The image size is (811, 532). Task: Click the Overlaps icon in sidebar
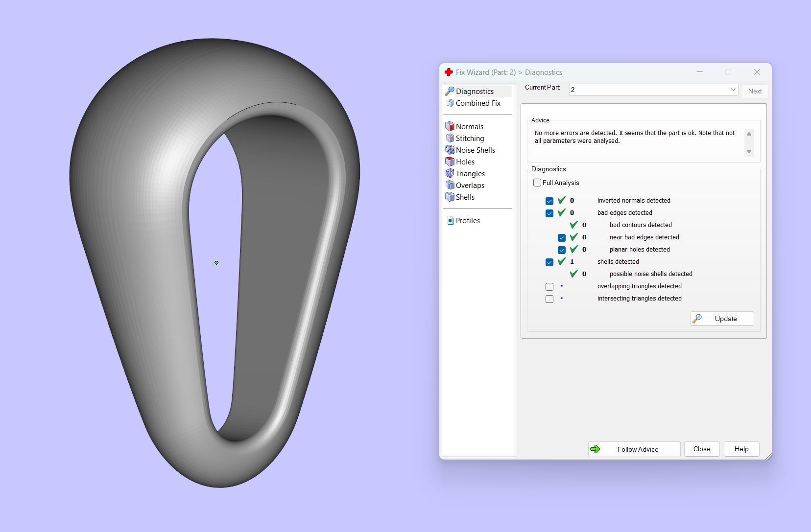point(450,185)
